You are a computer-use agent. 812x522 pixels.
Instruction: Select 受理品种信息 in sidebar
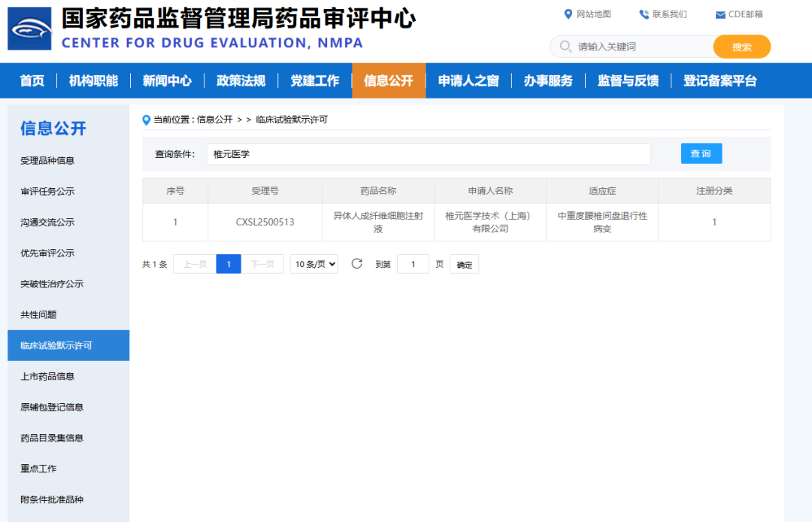[x=68, y=160]
